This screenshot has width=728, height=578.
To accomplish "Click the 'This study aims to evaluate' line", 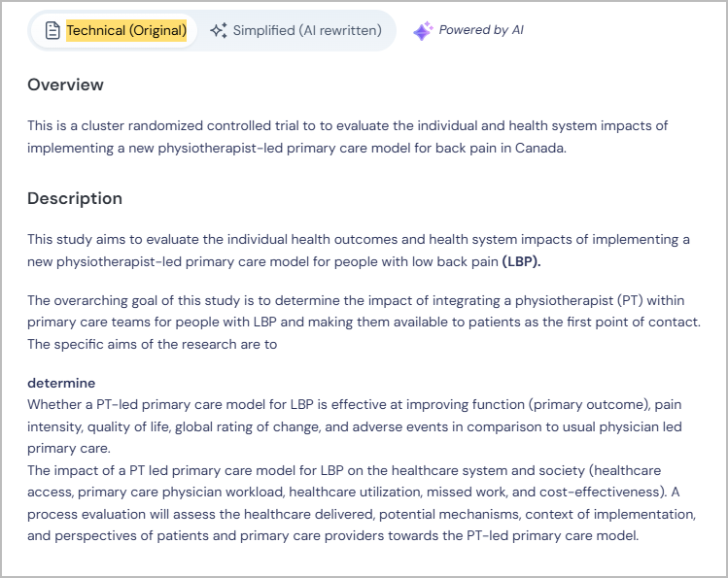I will point(358,239).
